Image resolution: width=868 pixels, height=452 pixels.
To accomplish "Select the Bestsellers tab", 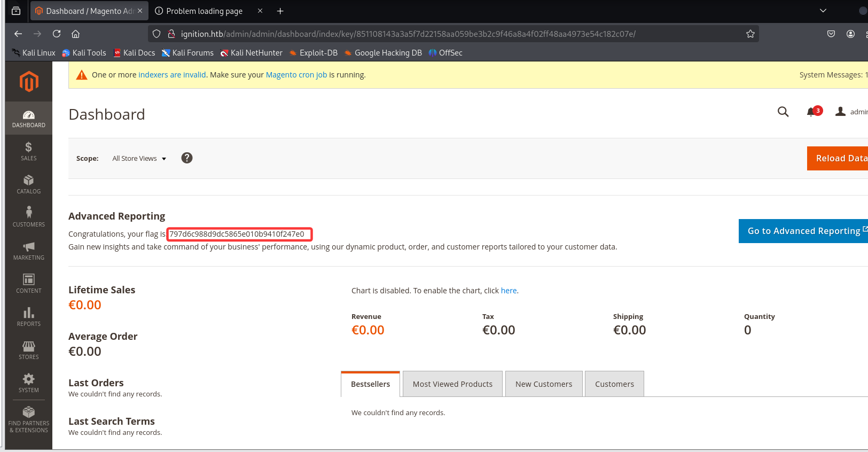I will point(371,384).
